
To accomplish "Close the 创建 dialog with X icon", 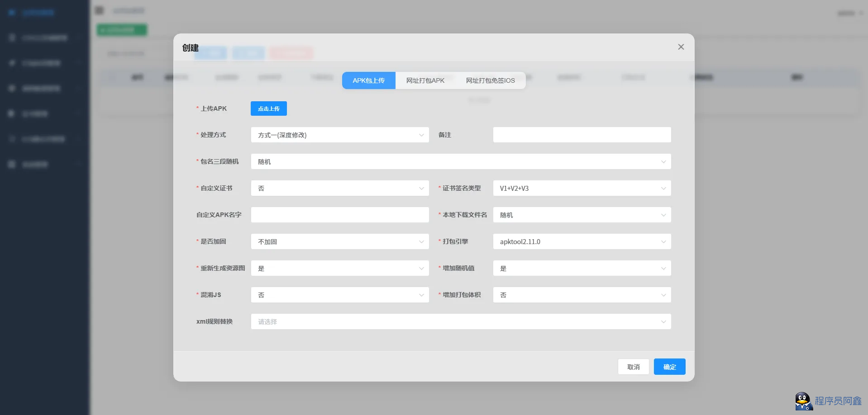I will (x=681, y=47).
